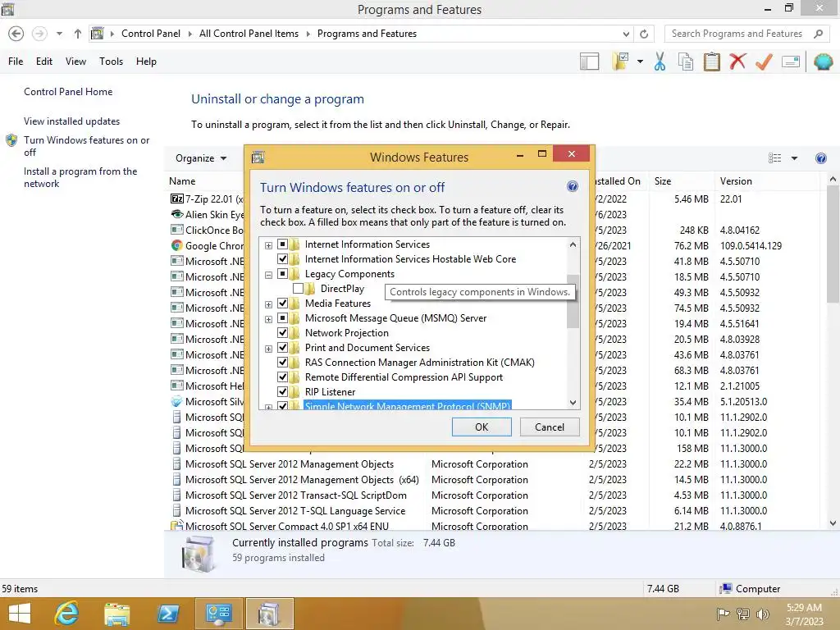
Task: Open the File menu
Action: tap(16, 61)
